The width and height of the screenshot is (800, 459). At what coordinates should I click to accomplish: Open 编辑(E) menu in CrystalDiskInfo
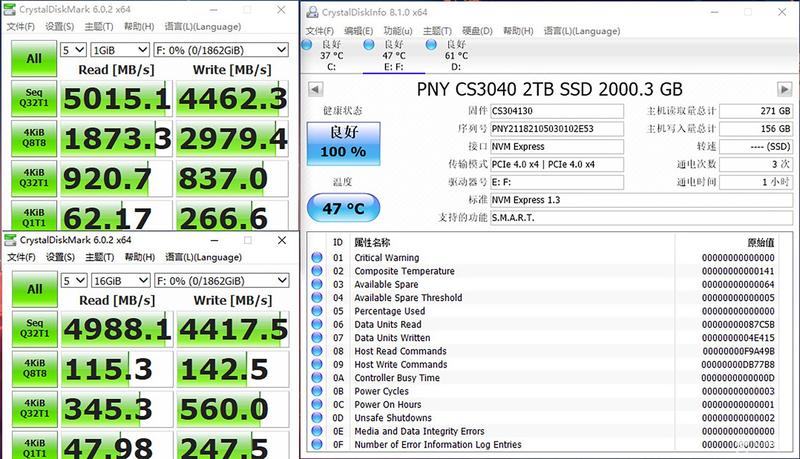pos(359,31)
